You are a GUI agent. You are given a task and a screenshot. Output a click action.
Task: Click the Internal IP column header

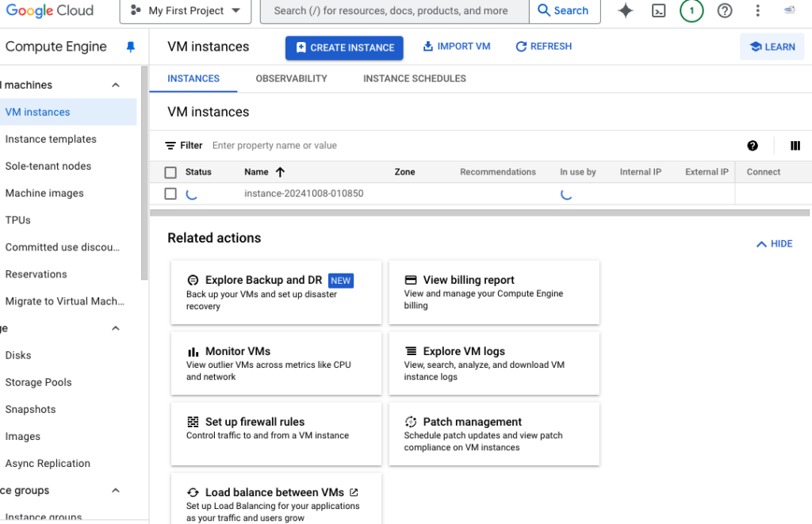click(x=641, y=172)
